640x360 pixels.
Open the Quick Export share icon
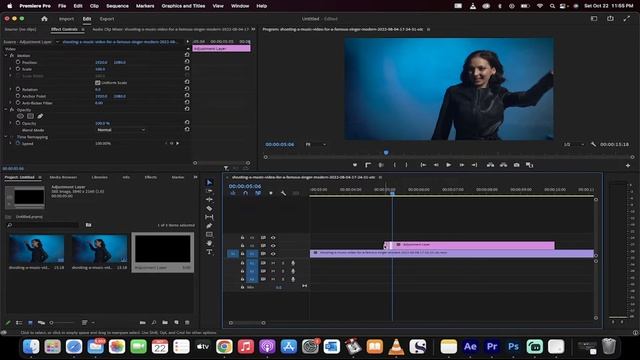(610, 19)
